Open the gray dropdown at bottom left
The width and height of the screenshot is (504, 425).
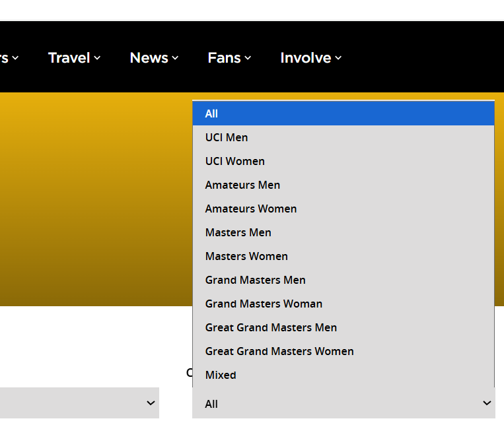[x=79, y=403]
